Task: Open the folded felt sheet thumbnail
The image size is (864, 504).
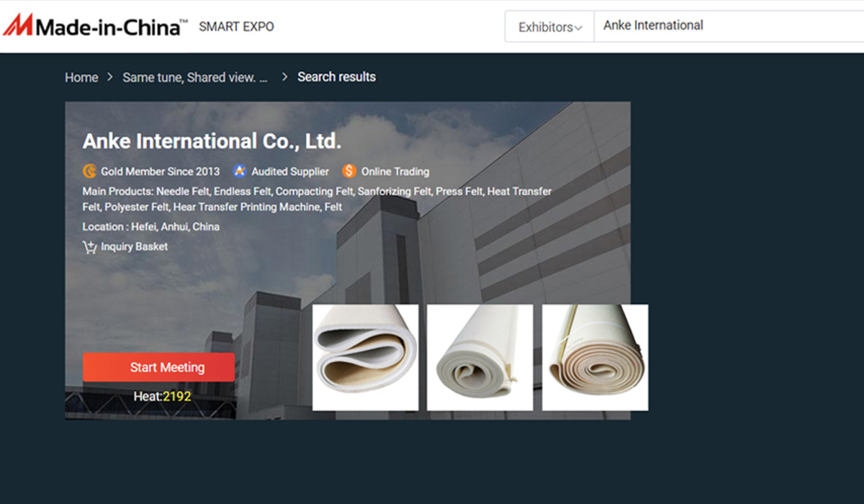Action: pyautogui.click(x=365, y=357)
